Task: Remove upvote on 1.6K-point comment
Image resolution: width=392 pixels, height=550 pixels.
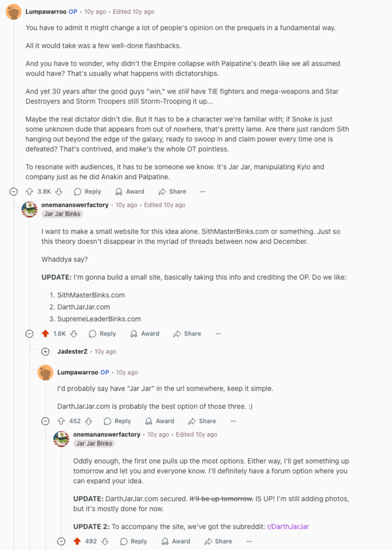Action: pos(45,334)
